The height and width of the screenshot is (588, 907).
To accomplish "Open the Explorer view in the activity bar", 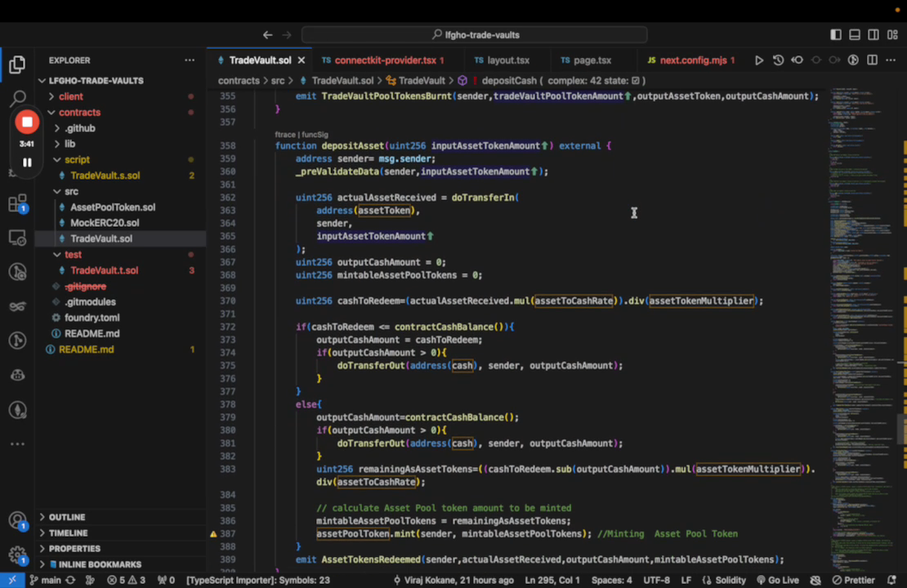I will (17, 65).
